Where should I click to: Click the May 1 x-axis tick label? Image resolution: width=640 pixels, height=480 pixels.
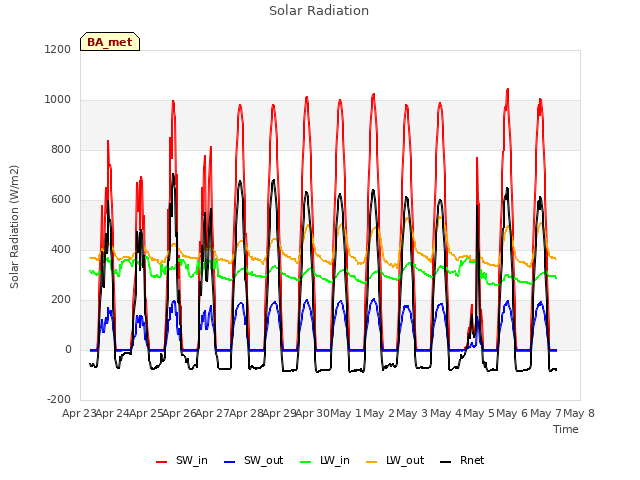click(x=346, y=413)
